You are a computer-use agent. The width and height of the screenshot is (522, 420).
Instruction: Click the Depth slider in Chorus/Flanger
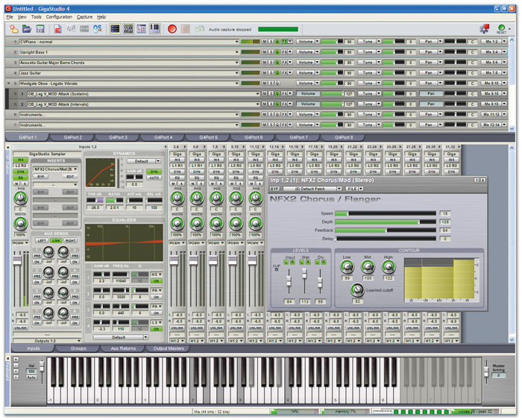point(384,222)
